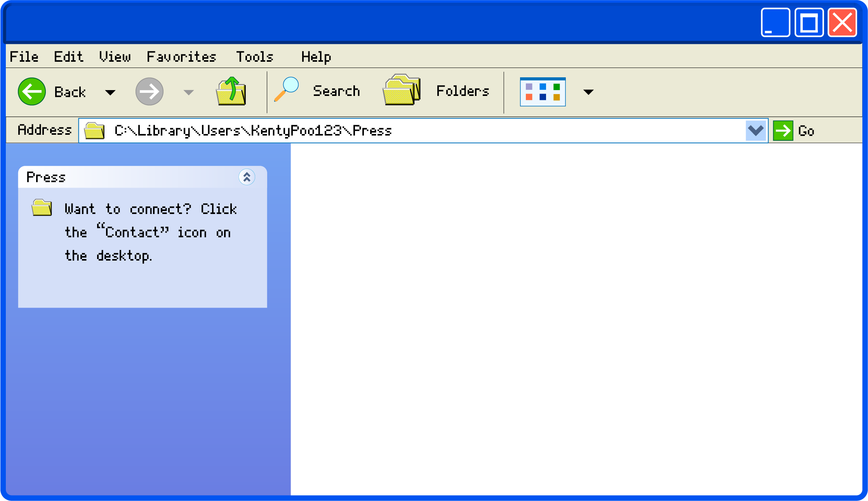This screenshot has width=868, height=501.
Task: Minimize the explorer window
Action: (775, 23)
